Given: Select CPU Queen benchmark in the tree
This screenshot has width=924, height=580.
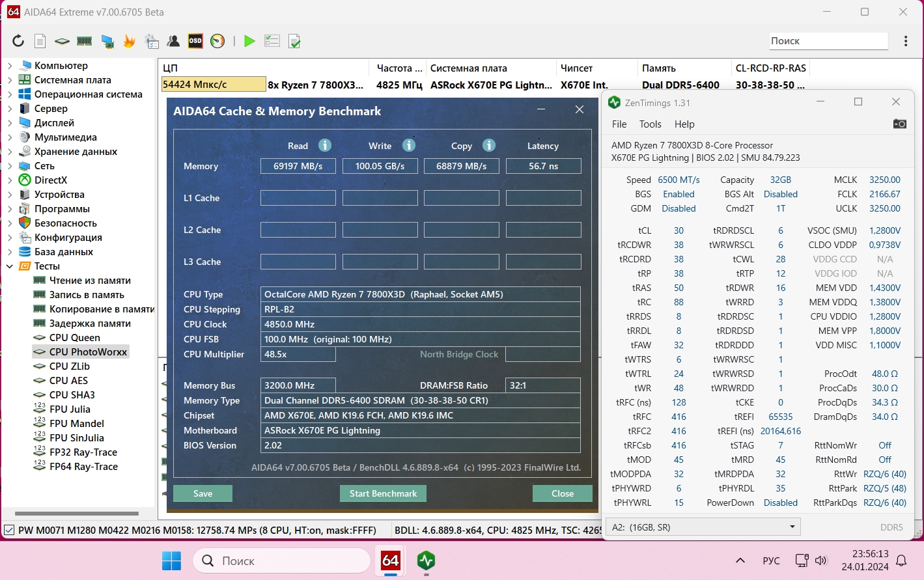Looking at the screenshot, I should (x=75, y=338).
